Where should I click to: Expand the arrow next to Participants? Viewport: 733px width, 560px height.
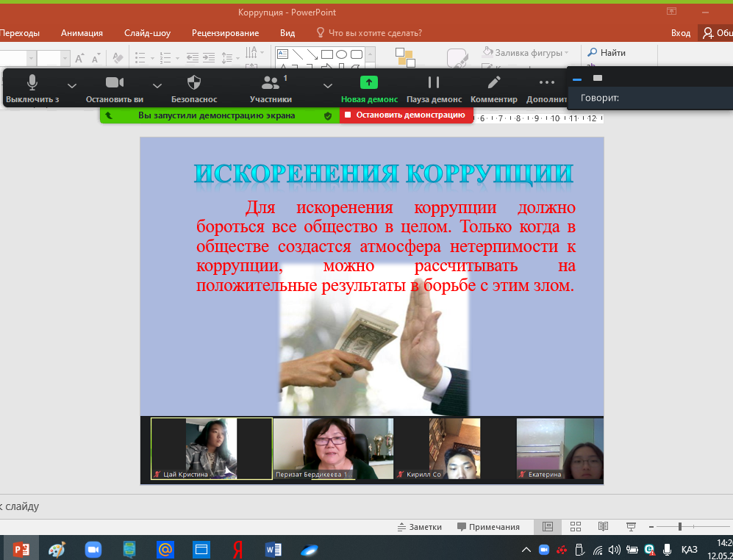pyautogui.click(x=327, y=85)
